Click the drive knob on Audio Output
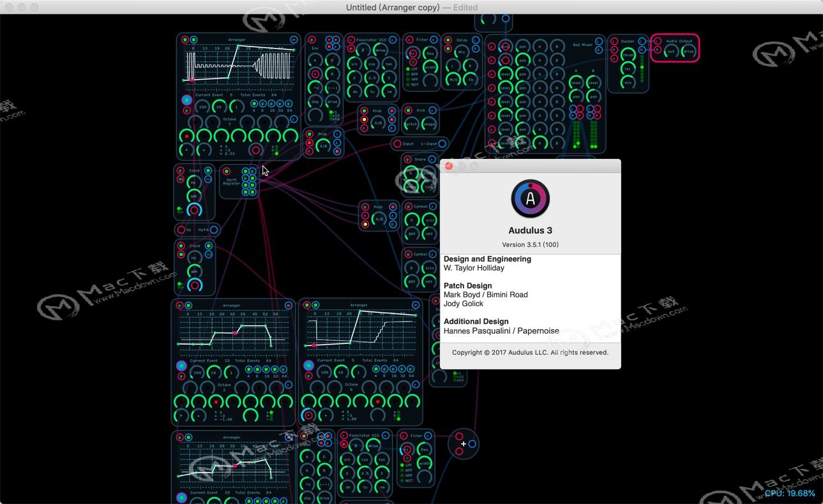 tap(688, 52)
